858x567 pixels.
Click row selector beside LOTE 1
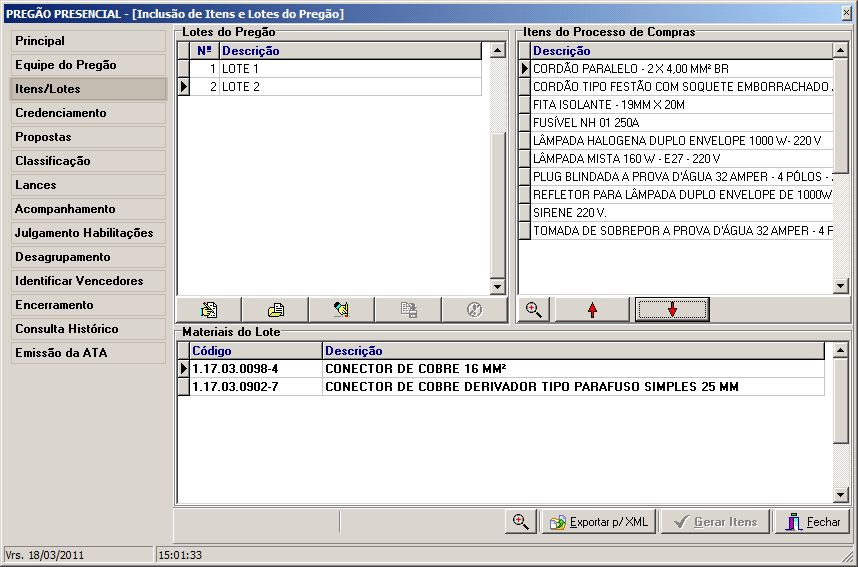(x=183, y=69)
